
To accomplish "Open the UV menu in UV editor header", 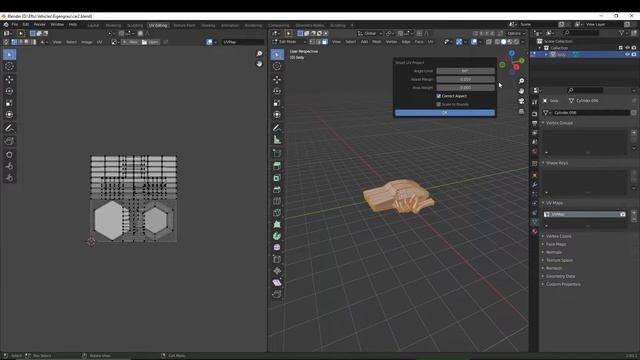I will coord(99,42).
